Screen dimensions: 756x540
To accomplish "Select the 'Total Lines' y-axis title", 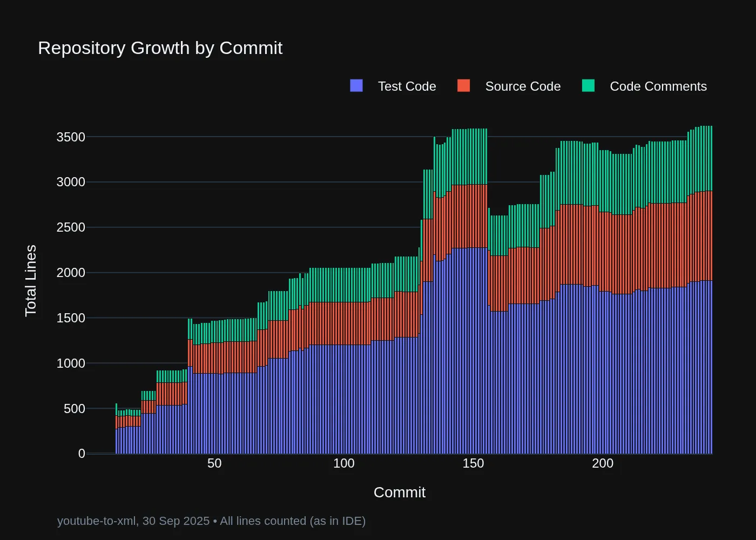I will click(x=31, y=280).
